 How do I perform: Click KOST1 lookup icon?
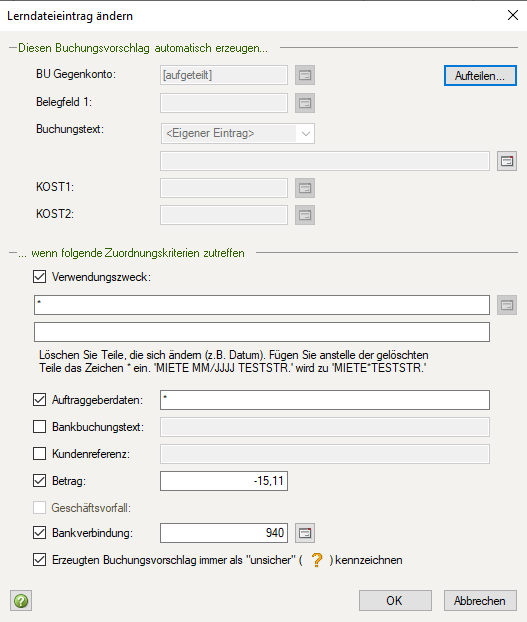tap(305, 188)
